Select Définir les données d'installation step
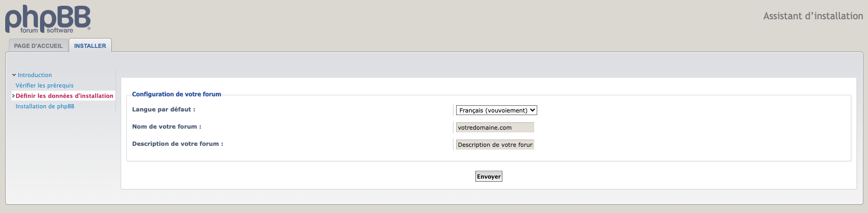This screenshot has height=213, width=868. [x=64, y=96]
